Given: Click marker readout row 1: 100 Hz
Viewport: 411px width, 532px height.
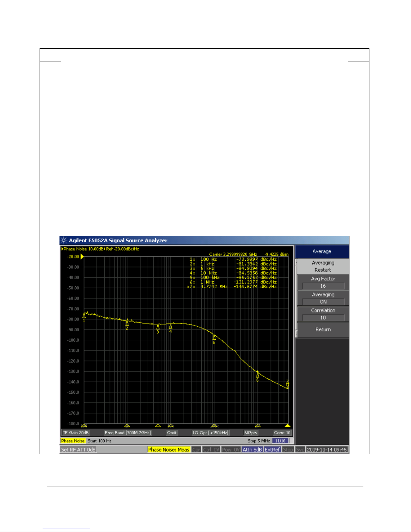Looking at the screenshot, I should [x=233, y=259].
